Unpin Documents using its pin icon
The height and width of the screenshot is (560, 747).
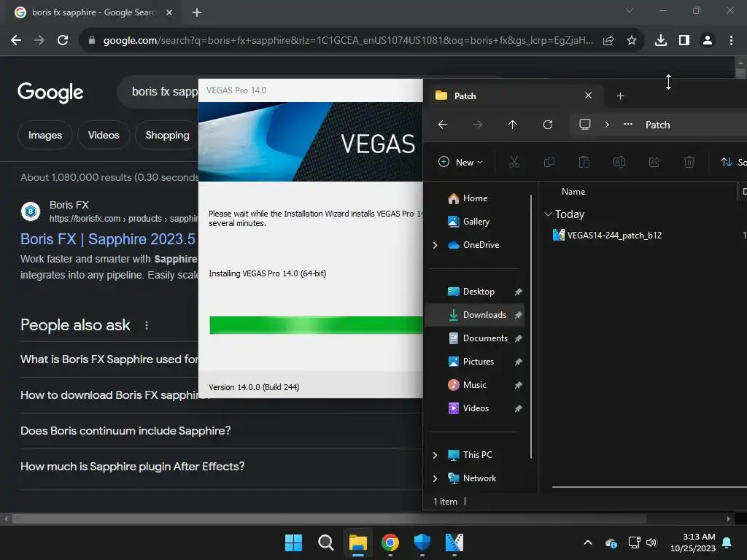coord(519,338)
